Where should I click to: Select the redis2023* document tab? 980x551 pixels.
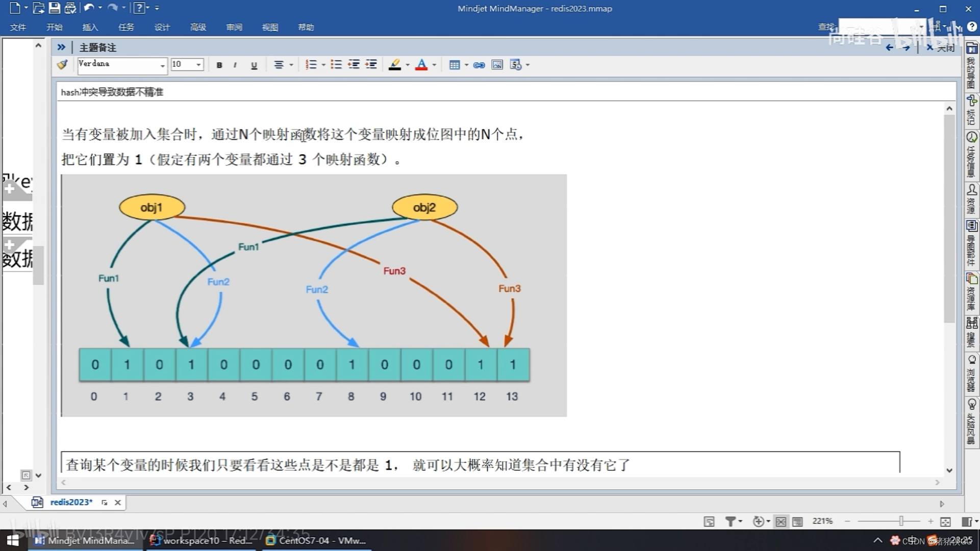pyautogui.click(x=71, y=503)
